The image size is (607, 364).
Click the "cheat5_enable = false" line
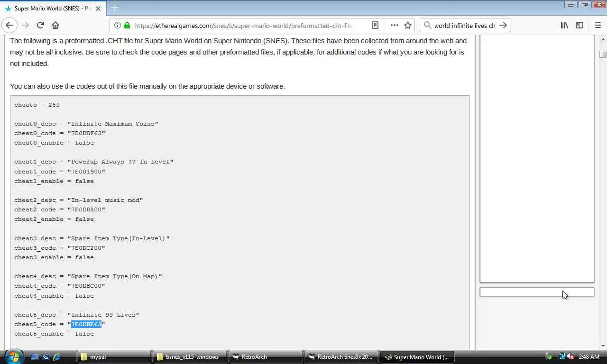tap(54, 334)
